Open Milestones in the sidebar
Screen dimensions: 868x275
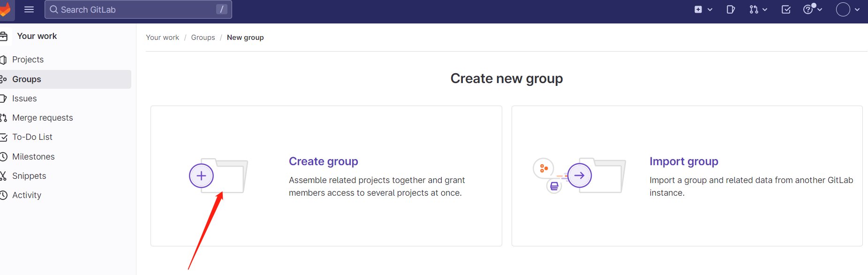click(x=33, y=157)
